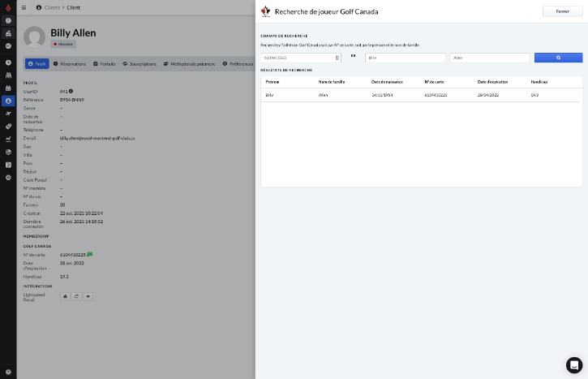Switch to the Réservations tab

[x=71, y=63]
